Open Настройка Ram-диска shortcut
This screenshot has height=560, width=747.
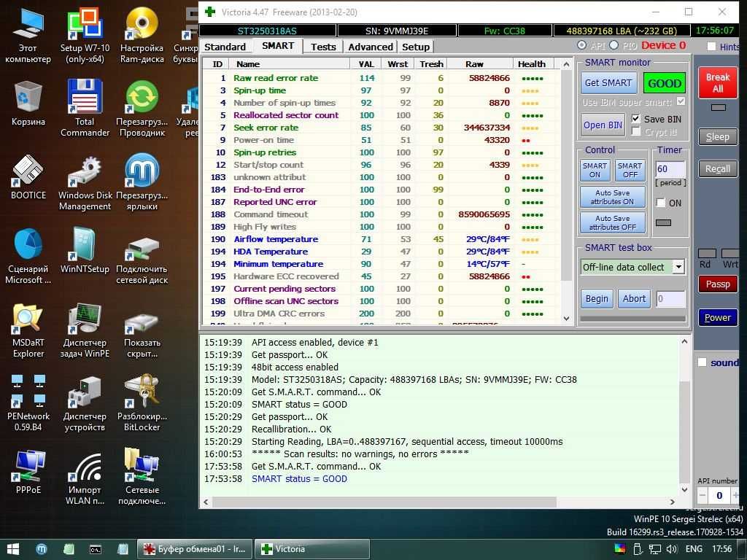pos(142,36)
